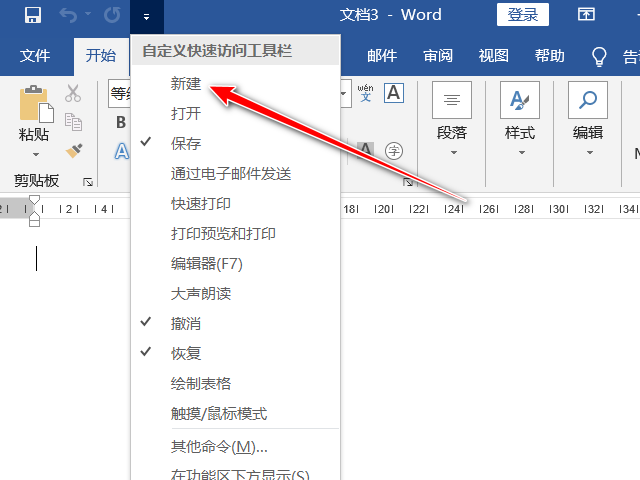This screenshot has height=480, width=640.
Task: Toggle Bold formatting B
Action: [x=121, y=122]
